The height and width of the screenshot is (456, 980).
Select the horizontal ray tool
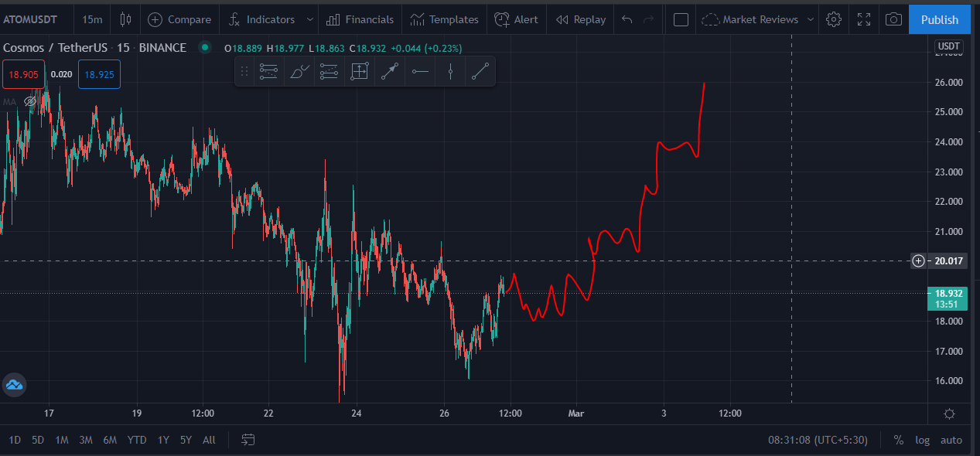click(420, 72)
